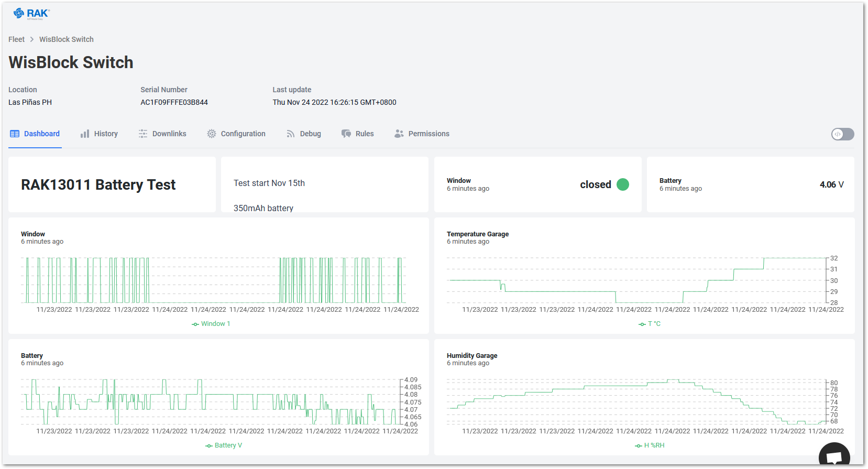Switch to the History tab
The width and height of the screenshot is (868, 469).
(x=100, y=134)
